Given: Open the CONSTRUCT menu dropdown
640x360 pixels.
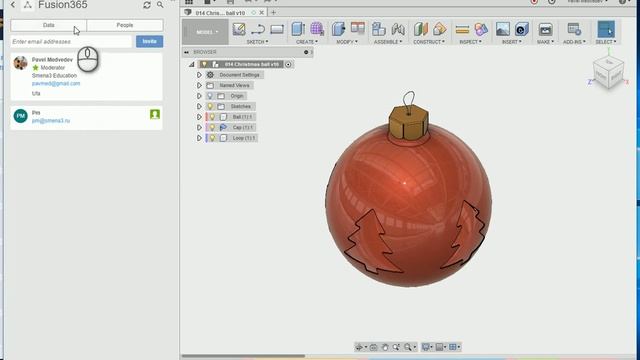Looking at the screenshot, I should coord(429,42).
